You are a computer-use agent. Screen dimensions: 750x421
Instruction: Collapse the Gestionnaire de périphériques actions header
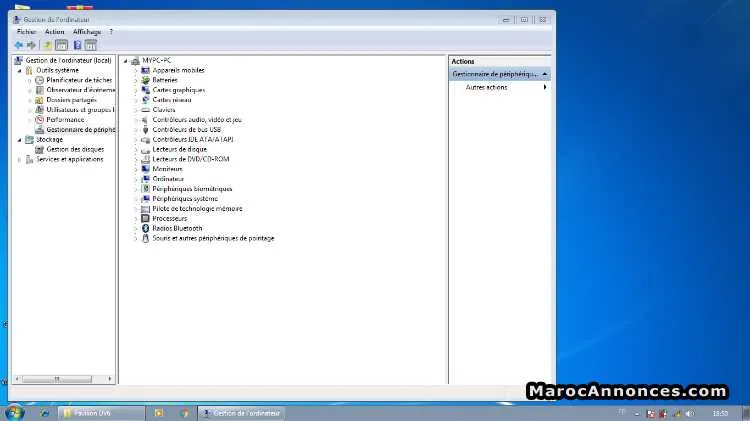(545, 74)
